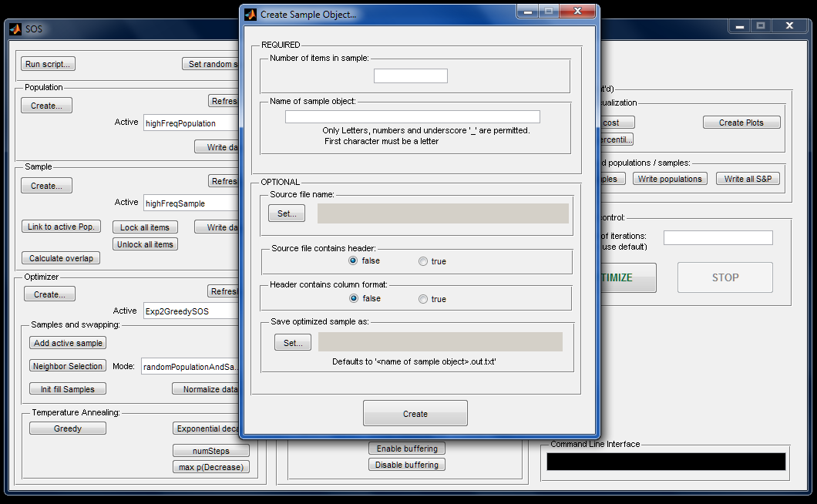The height and width of the screenshot is (504, 817).
Task: Click Refresh button in Population panel
Action: (x=224, y=101)
